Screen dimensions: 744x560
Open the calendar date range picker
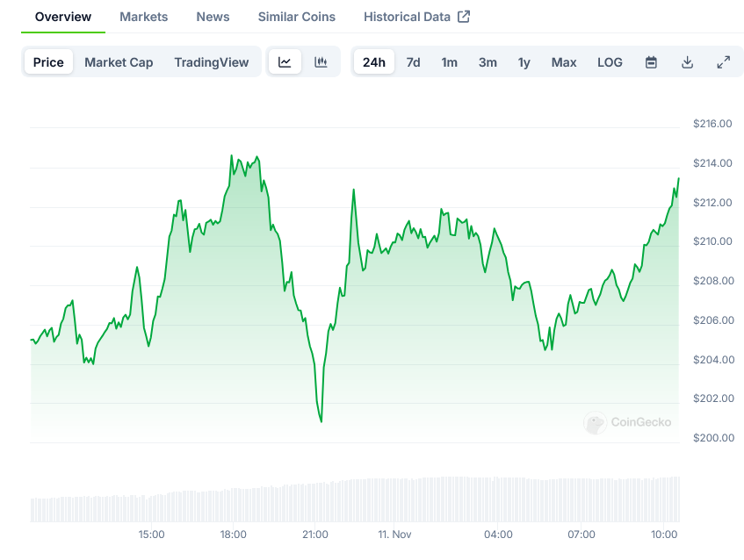[x=651, y=62]
